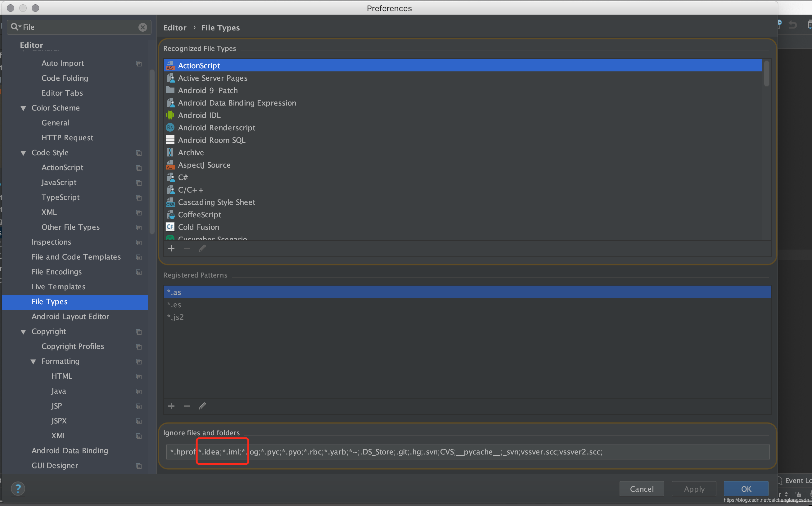812x506 pixels.
Task: Click the Cancel button
Action: 641,489
